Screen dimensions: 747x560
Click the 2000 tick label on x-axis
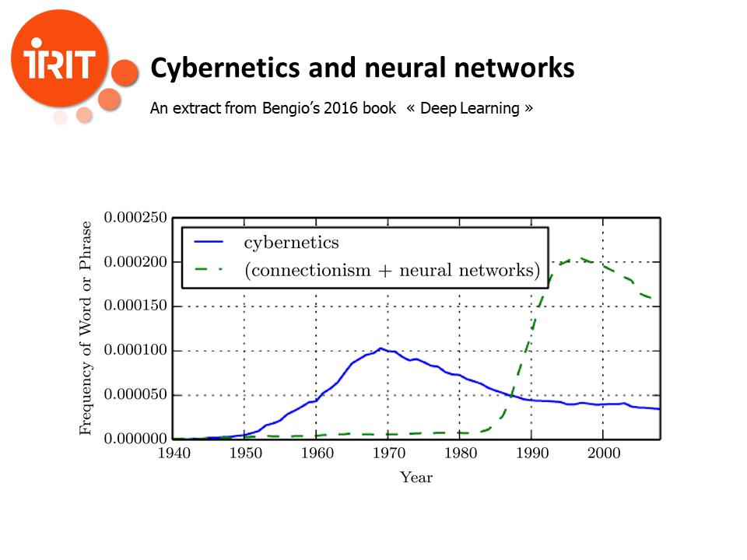click(602, 454)
